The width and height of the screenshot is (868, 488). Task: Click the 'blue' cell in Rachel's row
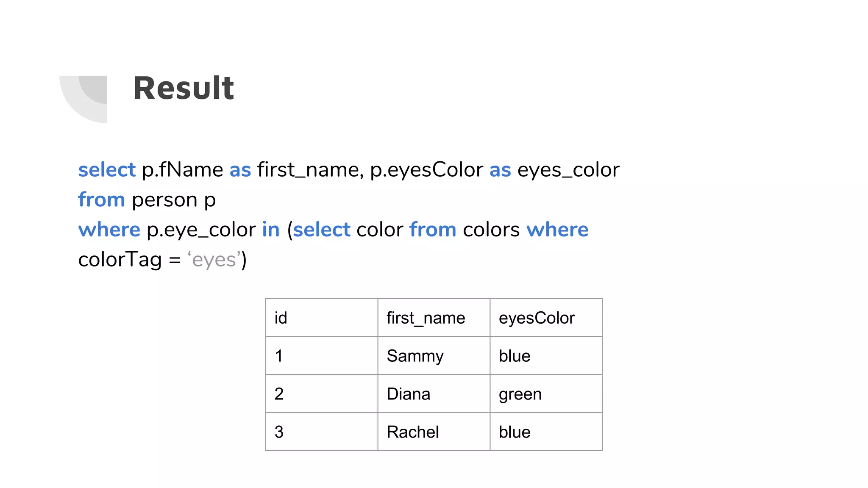pyautogui.click(x=546, y=432)
